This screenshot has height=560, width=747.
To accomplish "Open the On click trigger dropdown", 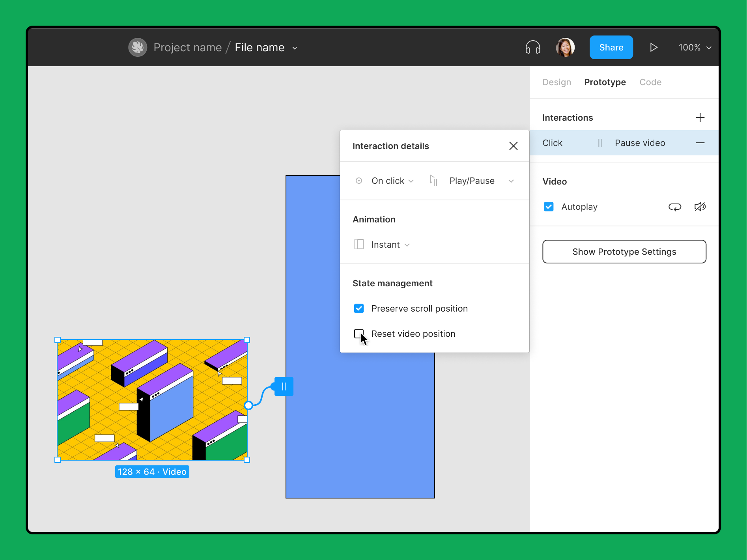I will [x=392, y=181].
